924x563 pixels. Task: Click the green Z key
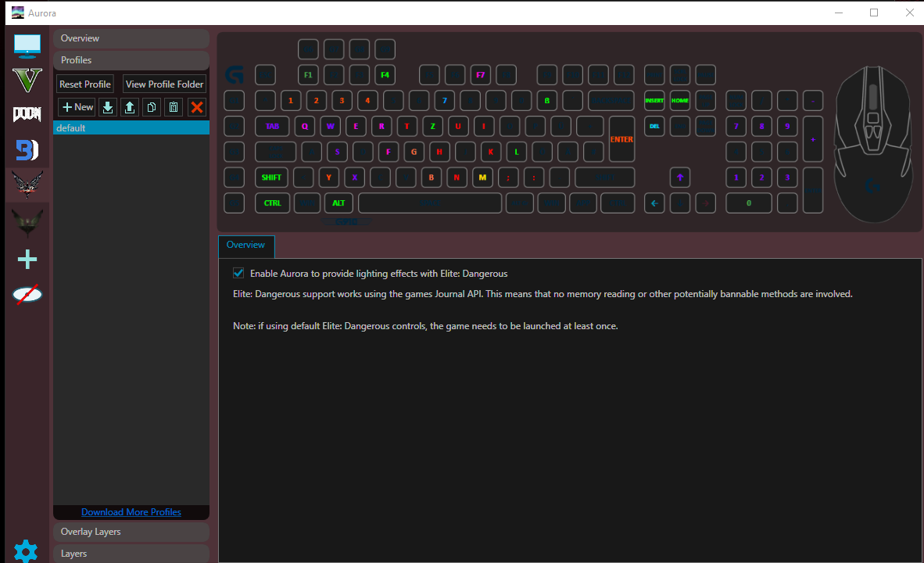(x=432, y=126)
